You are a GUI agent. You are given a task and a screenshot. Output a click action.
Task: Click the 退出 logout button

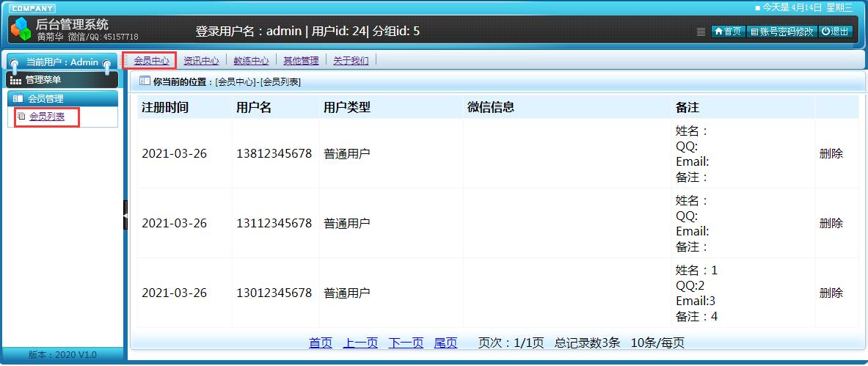tap(835, 32)
